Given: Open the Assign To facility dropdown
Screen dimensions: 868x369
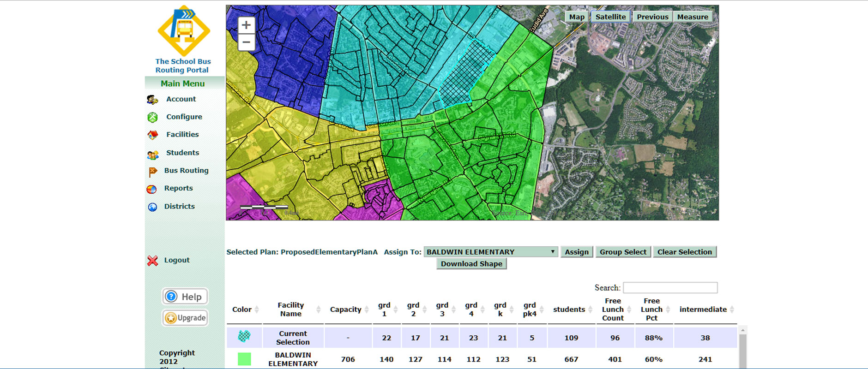Looking at the screenshot, I should coord(490,252).
